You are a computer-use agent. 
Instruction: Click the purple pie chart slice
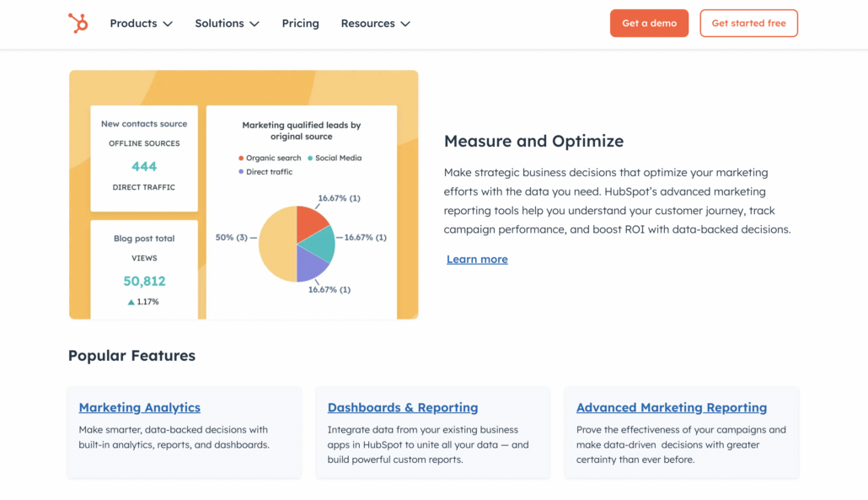[309, 265]
